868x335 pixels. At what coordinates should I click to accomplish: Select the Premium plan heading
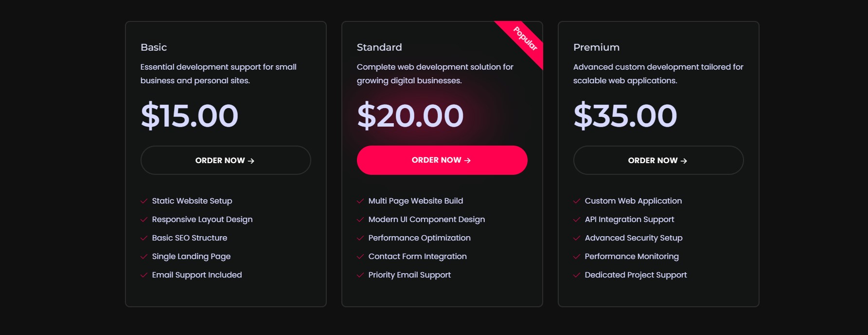[x=596, y=47]
